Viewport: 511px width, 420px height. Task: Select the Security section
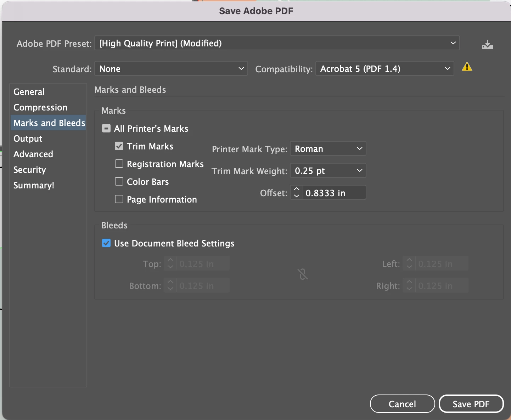coord(48,170)
